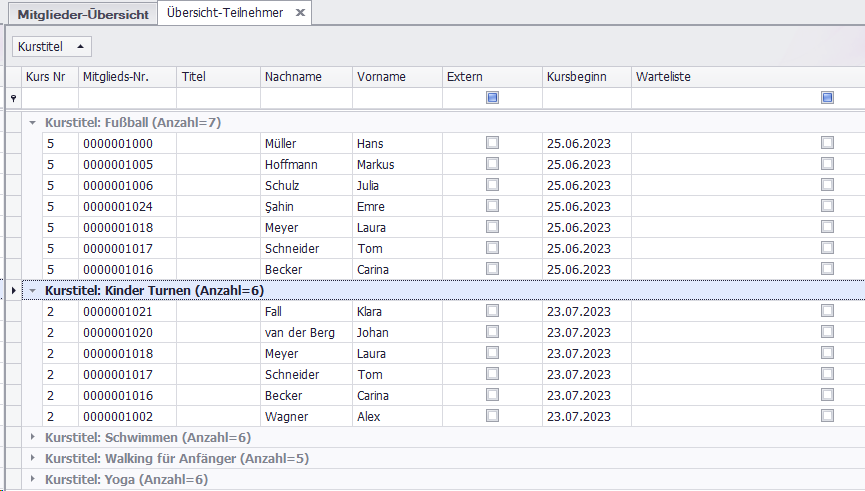
Task: Enable Extern for Alex Wagner
Action: tap(492, 416)
